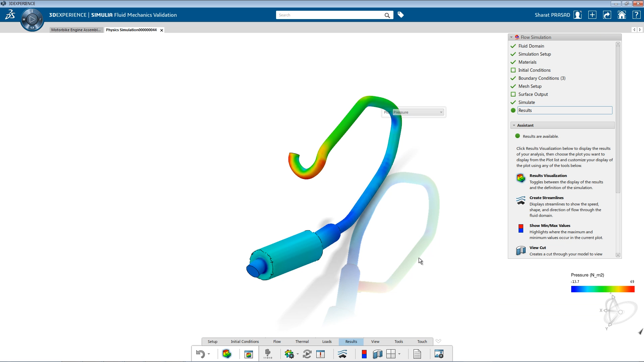Click the Pressure color legend bar

pyautogui.click(x=602, y=289)
